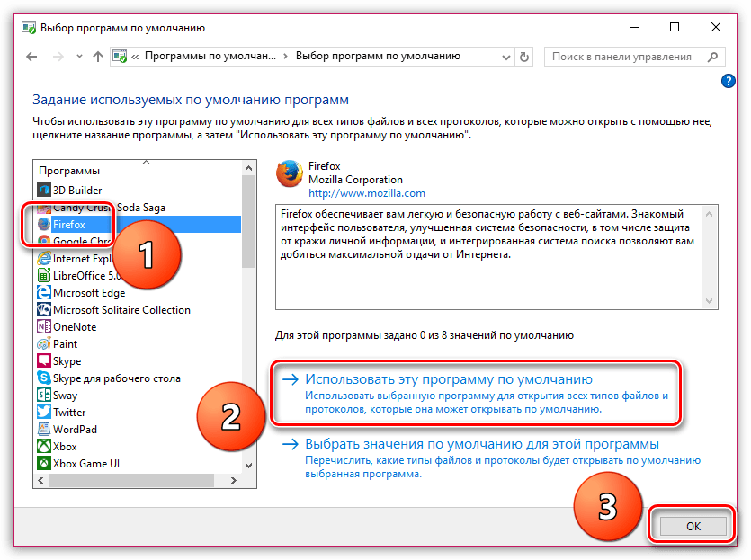The width and height of the screenshot is (751, 560).
Task: Click the search magnifier icon
Action: click(x=712, y=57)
